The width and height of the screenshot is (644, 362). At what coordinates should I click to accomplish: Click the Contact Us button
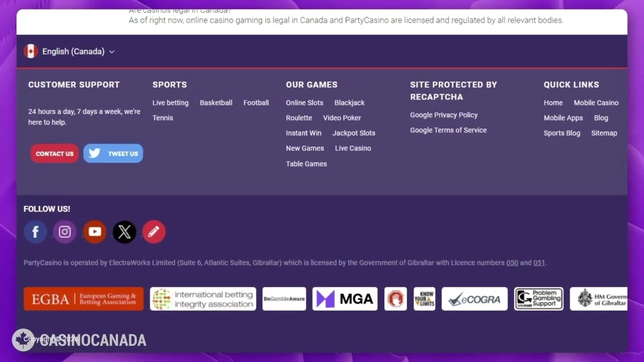(54, 153)
